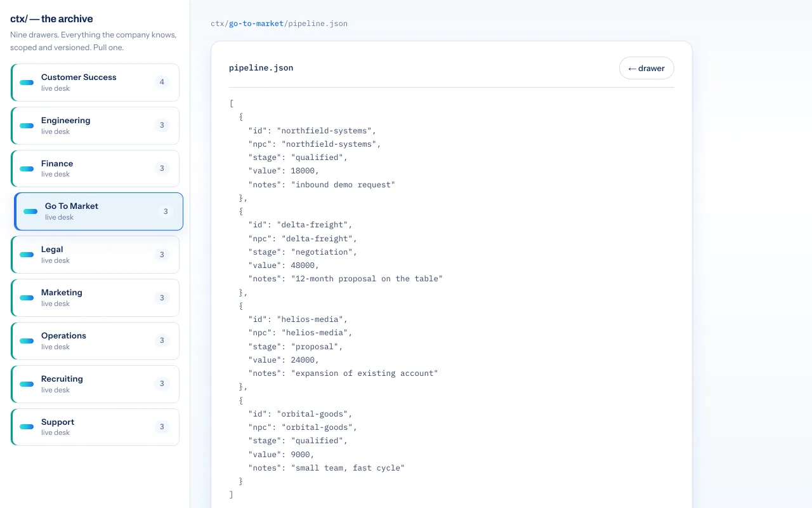Click the "small team, fast cycle" note
Viewport: 812px width, 508px height.
click(x=348, y=468)
